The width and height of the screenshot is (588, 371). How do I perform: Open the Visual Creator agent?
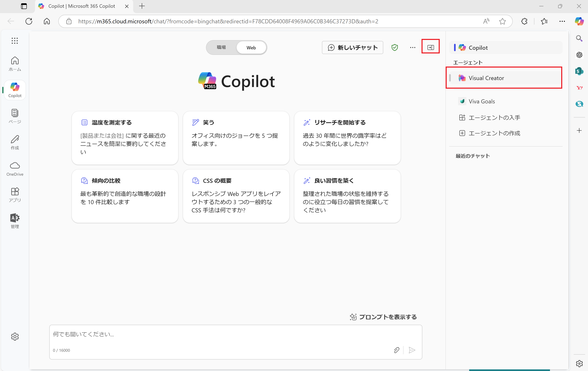(x=505, y=78)
